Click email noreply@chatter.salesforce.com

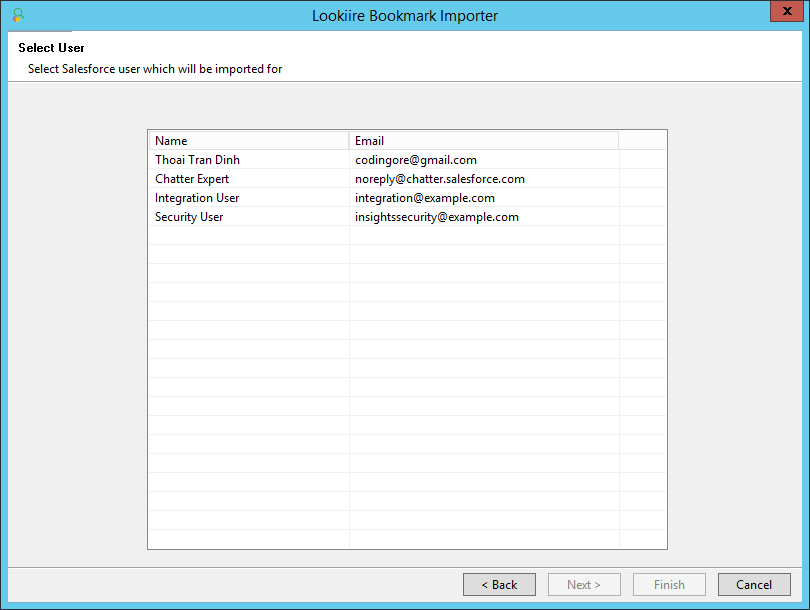pyautogui.click(x=440, y=179)
